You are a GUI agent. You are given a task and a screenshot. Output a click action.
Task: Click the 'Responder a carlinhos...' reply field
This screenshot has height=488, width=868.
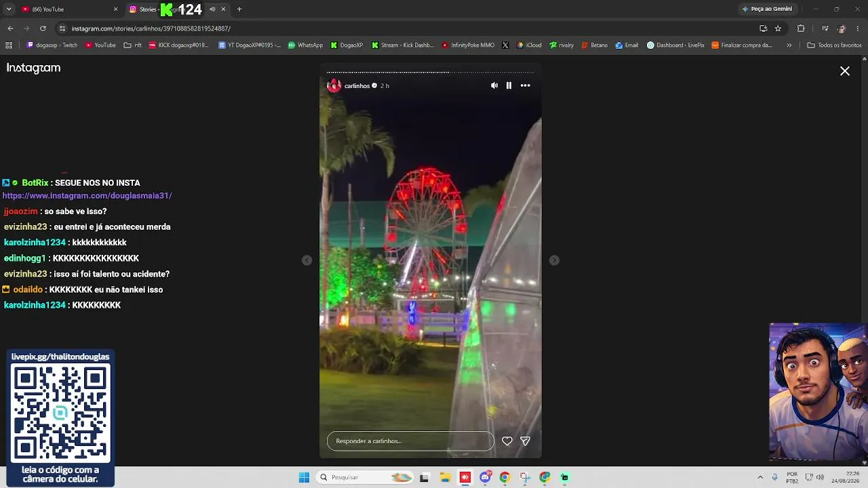tap(410, 441)
